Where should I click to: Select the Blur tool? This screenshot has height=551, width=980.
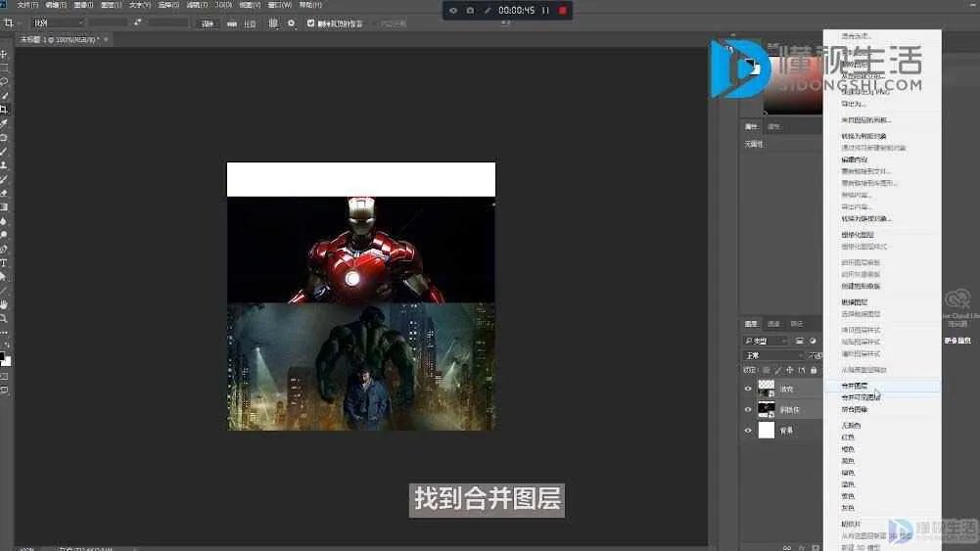4,221
